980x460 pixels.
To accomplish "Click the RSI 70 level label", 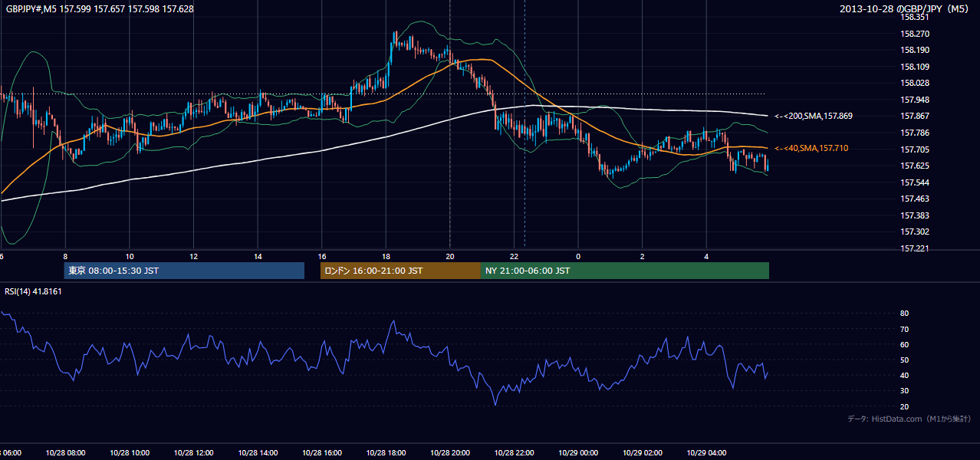I will 905,329.
